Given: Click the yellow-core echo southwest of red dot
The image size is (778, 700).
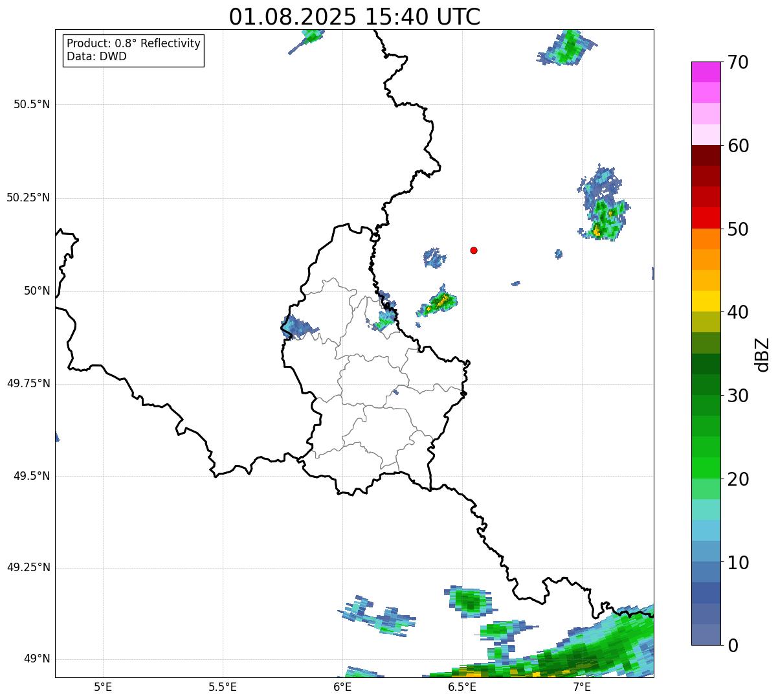Looking at the screenshot, I should pyautogui.click(x=438, y=301).
